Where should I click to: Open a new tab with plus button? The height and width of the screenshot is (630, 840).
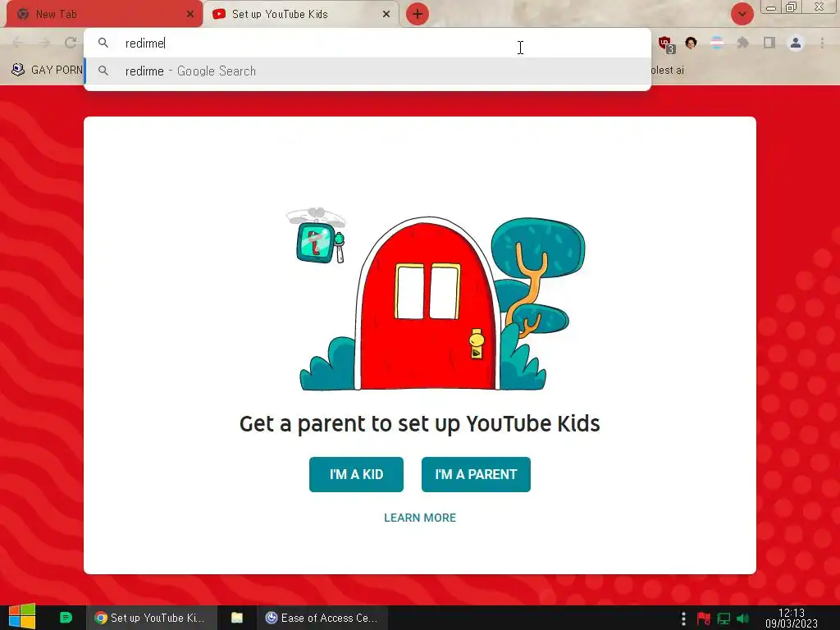[418, 14]
